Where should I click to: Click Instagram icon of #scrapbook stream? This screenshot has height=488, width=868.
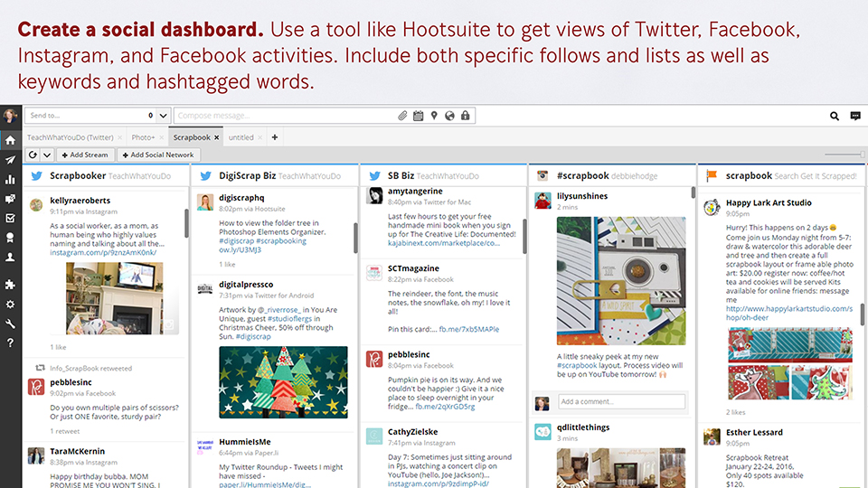click(542, 175)
